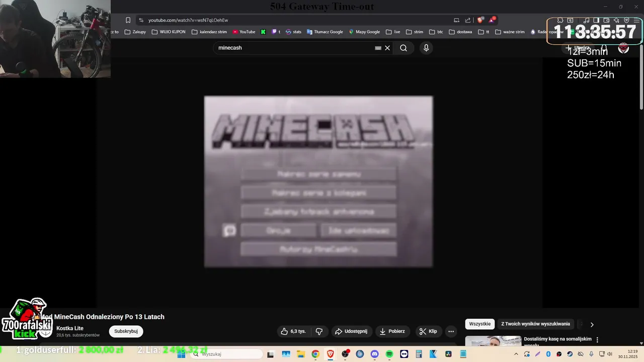644x362 pixels.
Task: Open the clock and date 12:19
Action: pos(628,354)
